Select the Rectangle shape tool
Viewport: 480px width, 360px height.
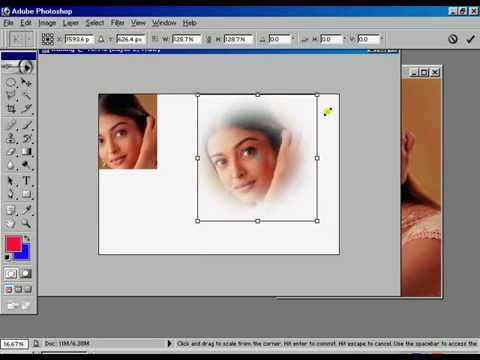click(x=26, y=194)
